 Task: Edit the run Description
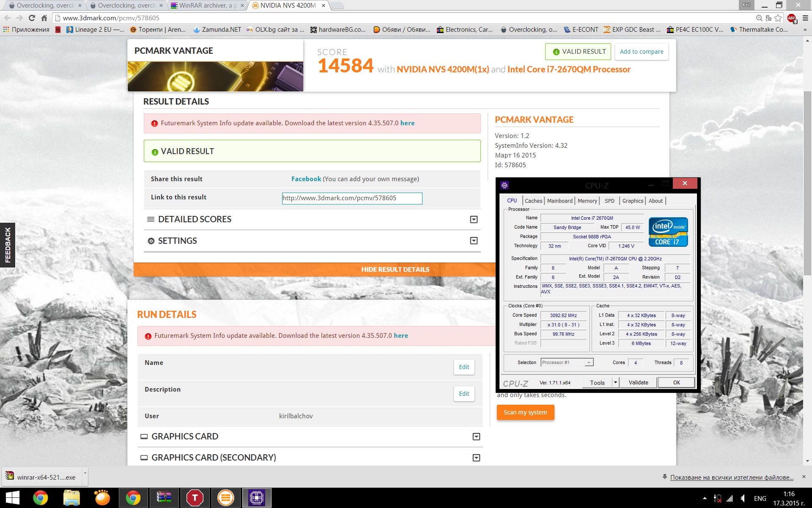(464, 394)
